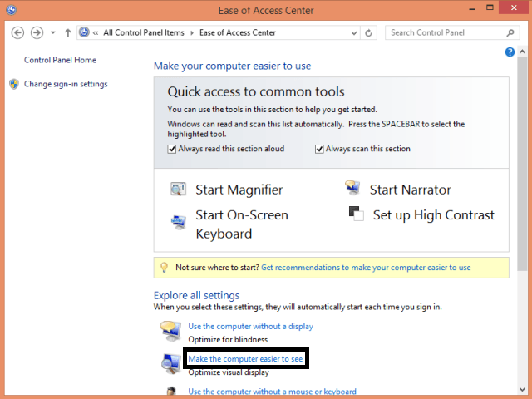
Task: Click the Narrator icon
Action: pyautogui.click(x=352, y=187)
